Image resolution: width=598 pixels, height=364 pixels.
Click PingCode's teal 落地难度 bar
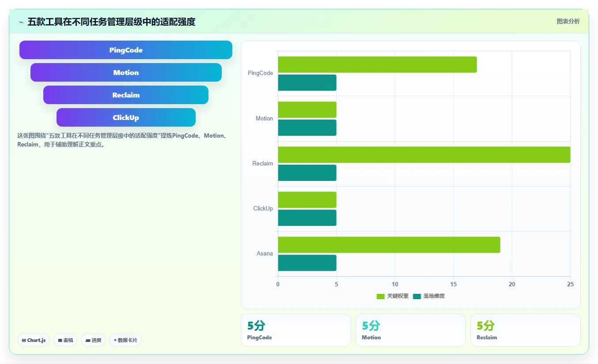click(307, 83)
